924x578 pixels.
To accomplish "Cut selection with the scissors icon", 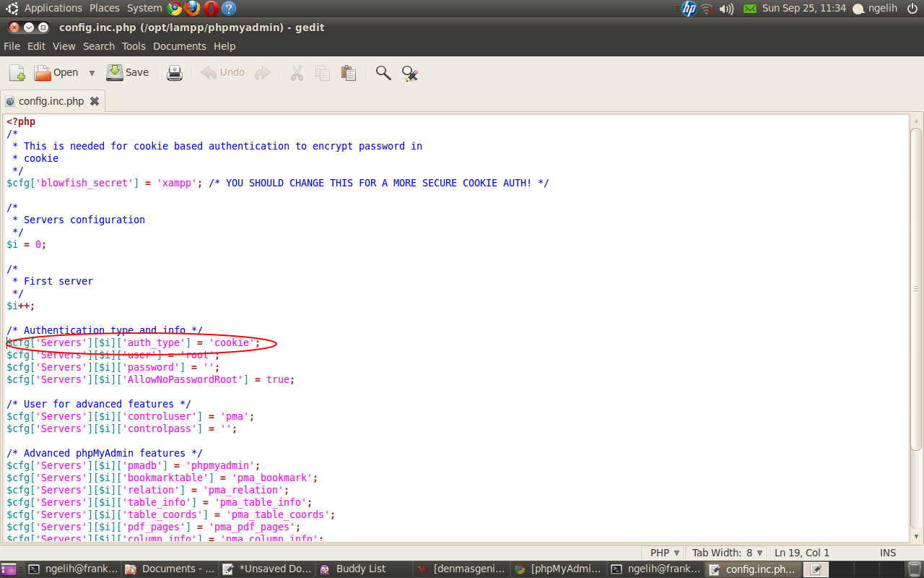I will (x=297, y=73).
